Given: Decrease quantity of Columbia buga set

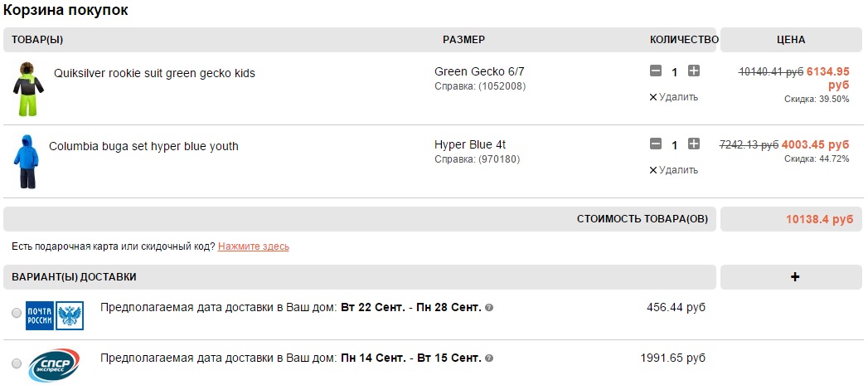Looking at the screenshot, I should [x=656, y=144].
